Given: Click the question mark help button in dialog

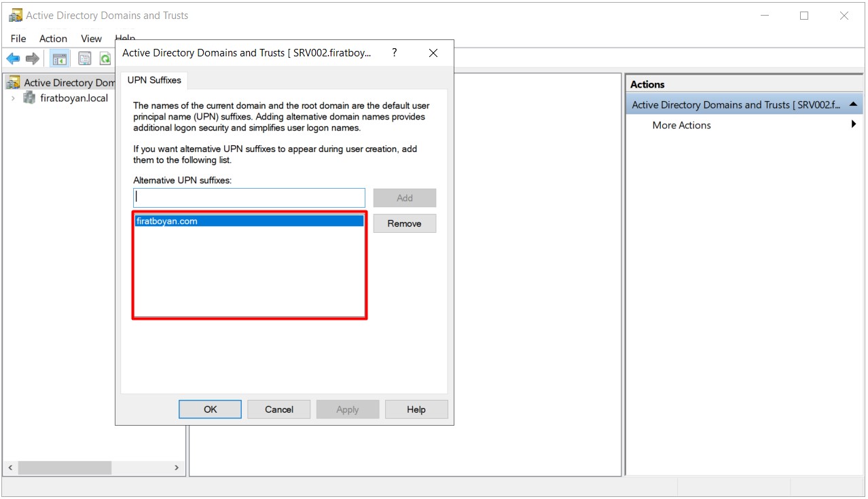Looking at the screenshot, I should [395, 52].
